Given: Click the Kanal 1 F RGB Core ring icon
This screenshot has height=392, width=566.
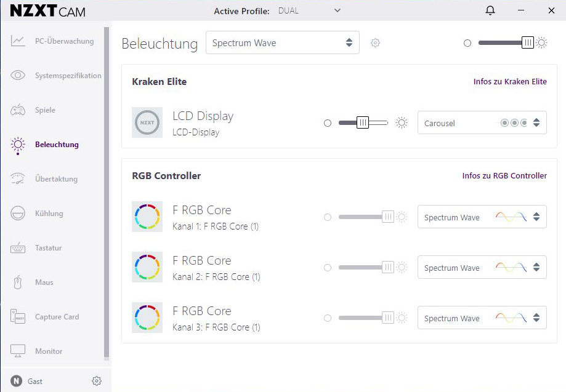Looking at the screenshot, I should pos(147,217).
